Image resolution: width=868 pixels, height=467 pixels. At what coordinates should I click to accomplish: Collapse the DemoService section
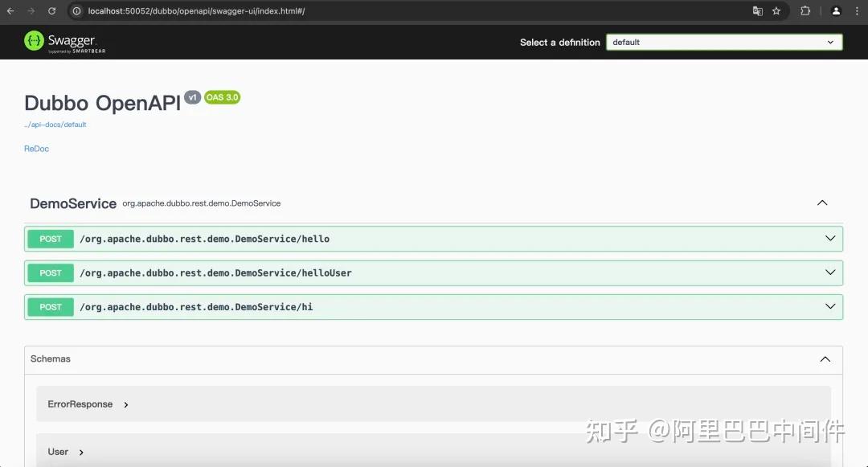click(822, 203)
